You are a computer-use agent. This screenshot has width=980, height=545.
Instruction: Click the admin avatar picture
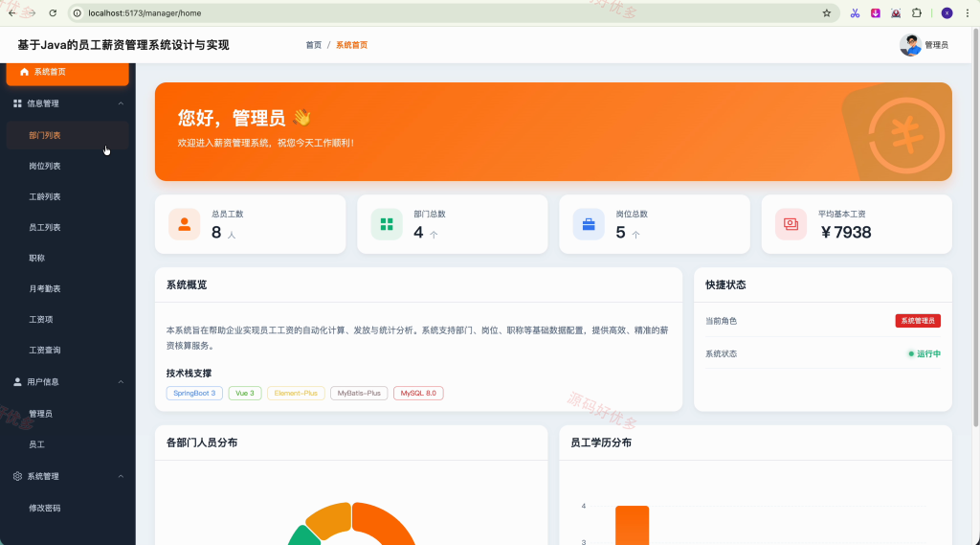click(911, 45)
